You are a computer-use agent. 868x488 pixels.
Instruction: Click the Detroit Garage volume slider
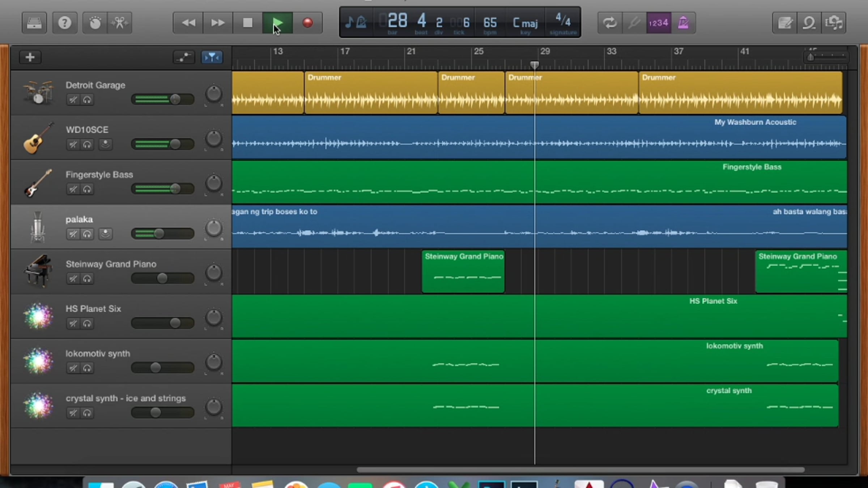click(x=163, y=99)
